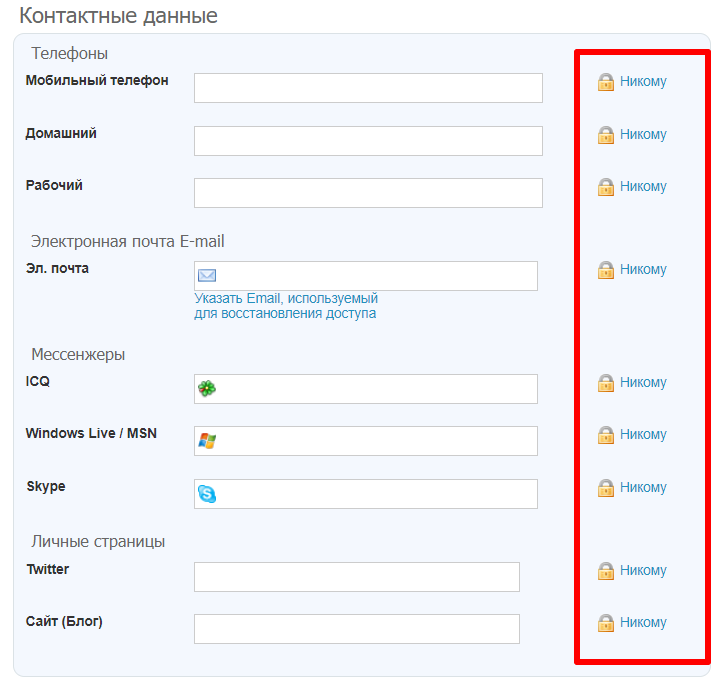Click the blue Skype logo icon

coord(207,494)
